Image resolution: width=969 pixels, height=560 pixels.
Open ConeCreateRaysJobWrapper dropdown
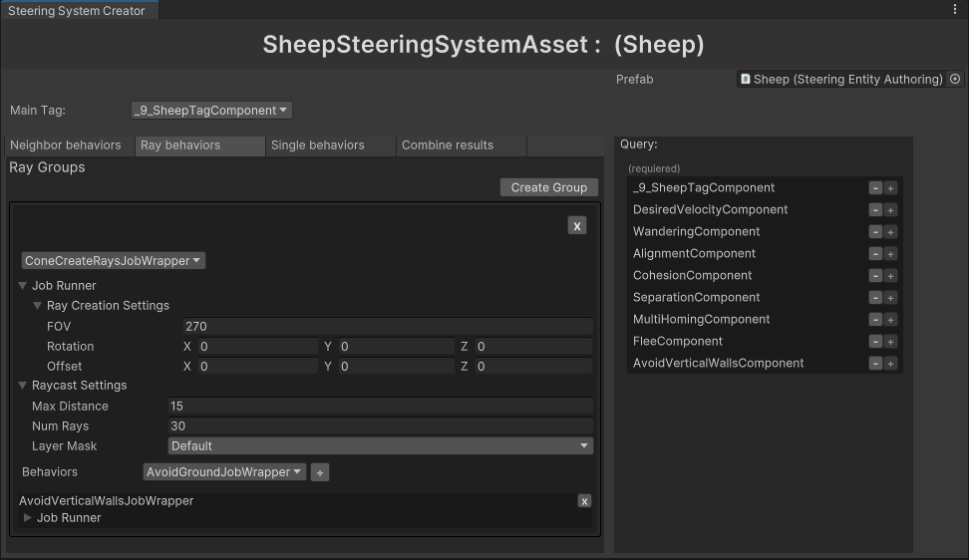point(114,261)
